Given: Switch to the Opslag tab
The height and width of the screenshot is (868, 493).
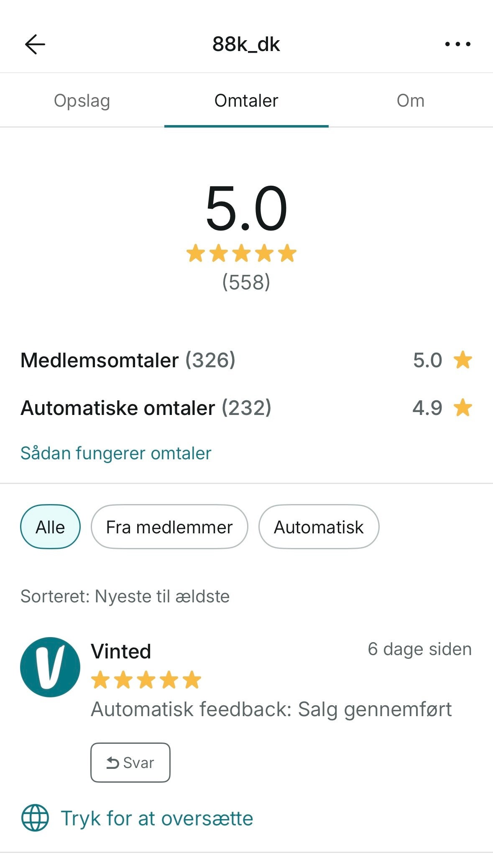Looking at the screenshot, I should pyautogui.click(x=82, y=101).
